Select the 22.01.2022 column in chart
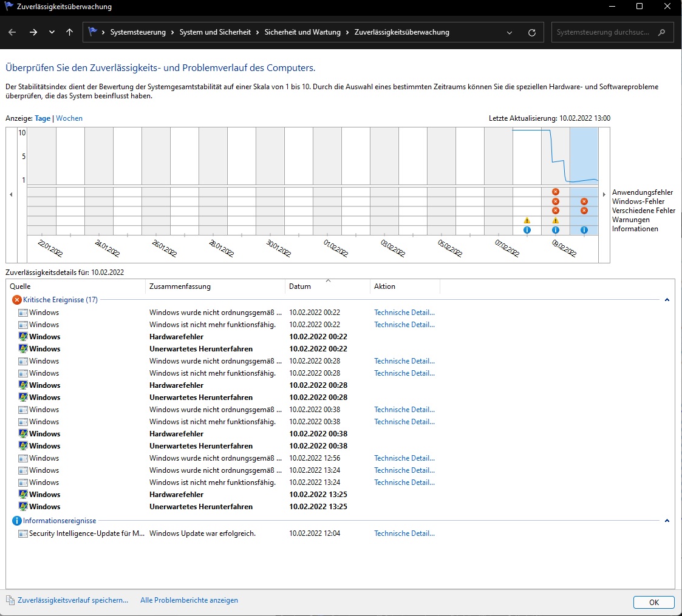This screenshot has width=682, height=616. pyautogui.click(x=42, y=181)
